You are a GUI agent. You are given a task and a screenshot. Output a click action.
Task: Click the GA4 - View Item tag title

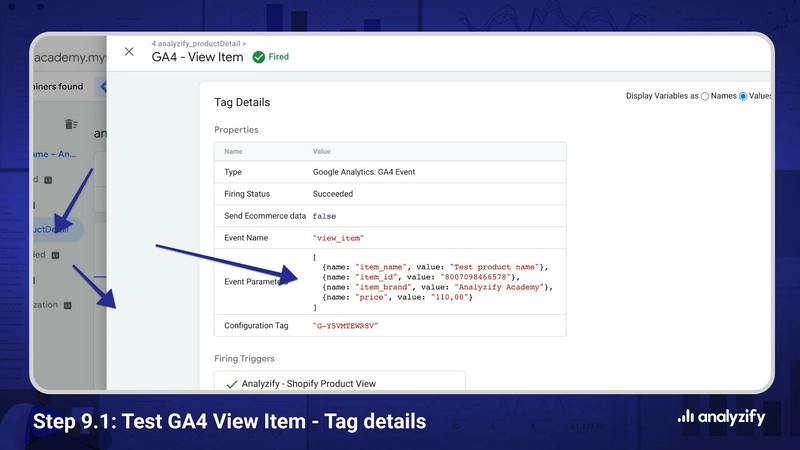click(197, 57)
